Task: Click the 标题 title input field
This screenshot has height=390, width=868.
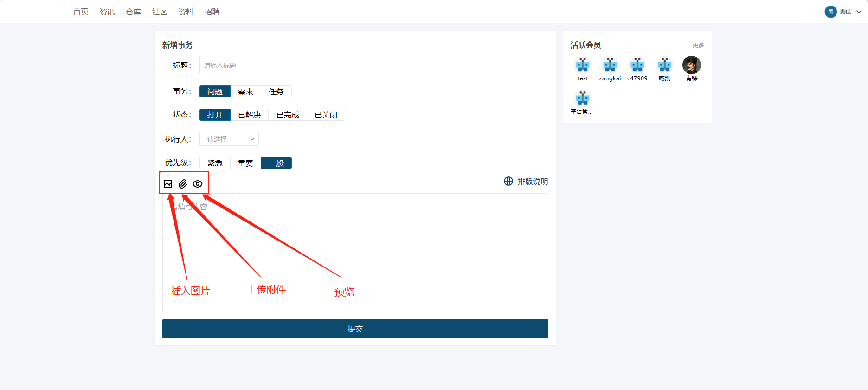Action: pyautogui.click(x=373, y=65)
